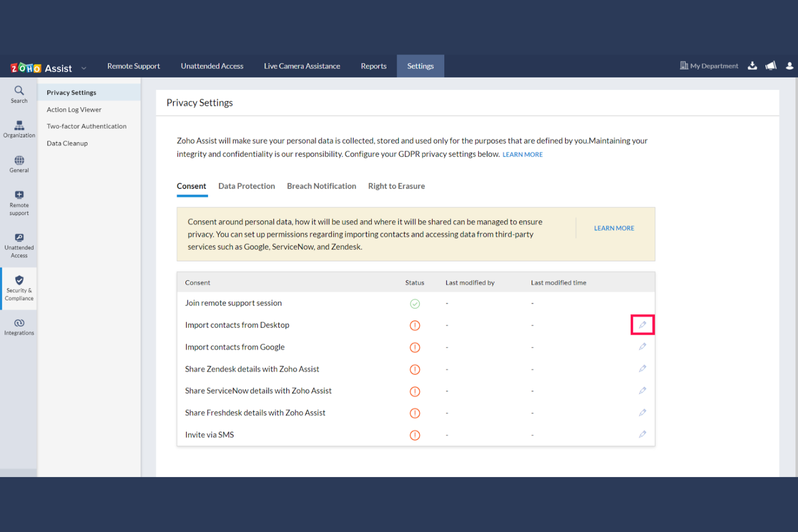The width and height of the screenshot is (798, 532).
Task: Open the Breach Notification tab
Action: (x=321, y=186)
